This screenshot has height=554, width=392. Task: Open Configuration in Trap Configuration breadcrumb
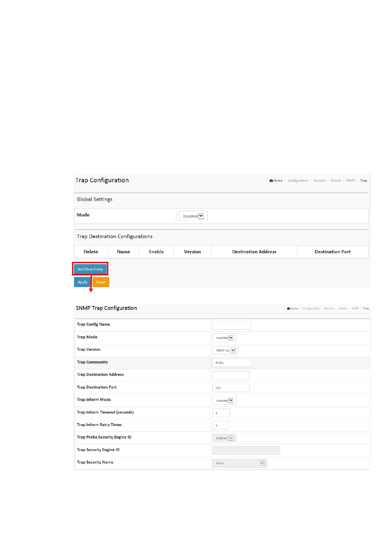(298, 181)
